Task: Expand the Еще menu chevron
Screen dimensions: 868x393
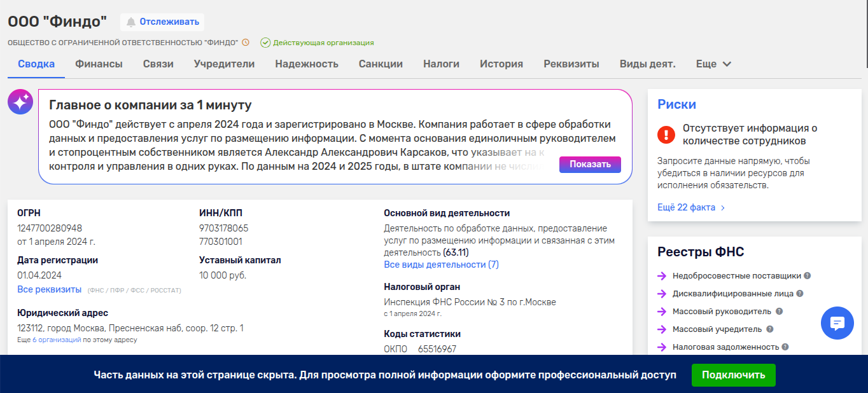Action: (727, 64)
